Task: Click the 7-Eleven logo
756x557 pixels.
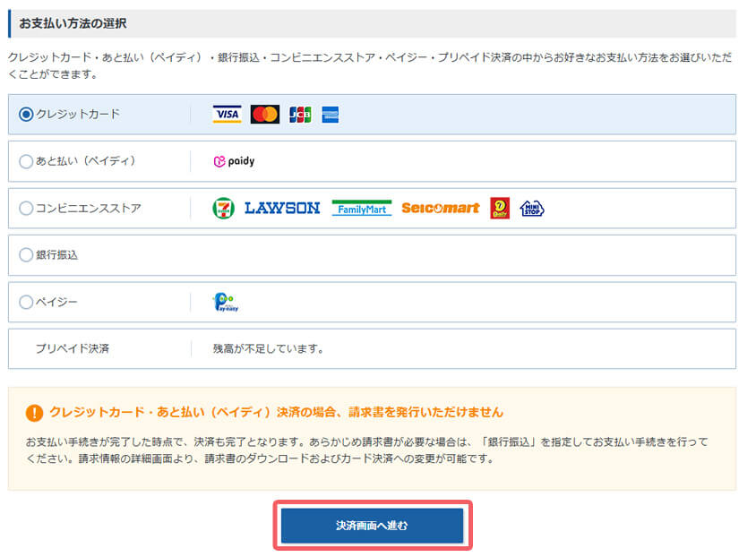Action: point(223,208)
